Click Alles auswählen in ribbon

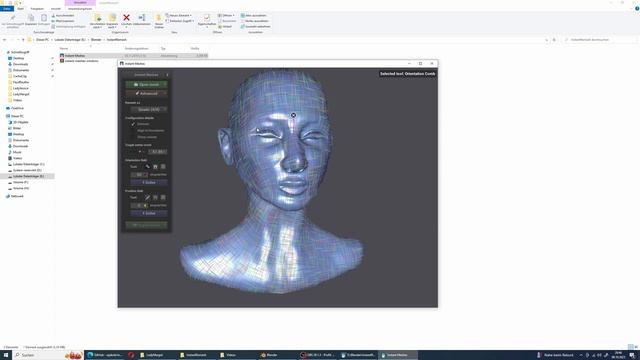point(254,16)
